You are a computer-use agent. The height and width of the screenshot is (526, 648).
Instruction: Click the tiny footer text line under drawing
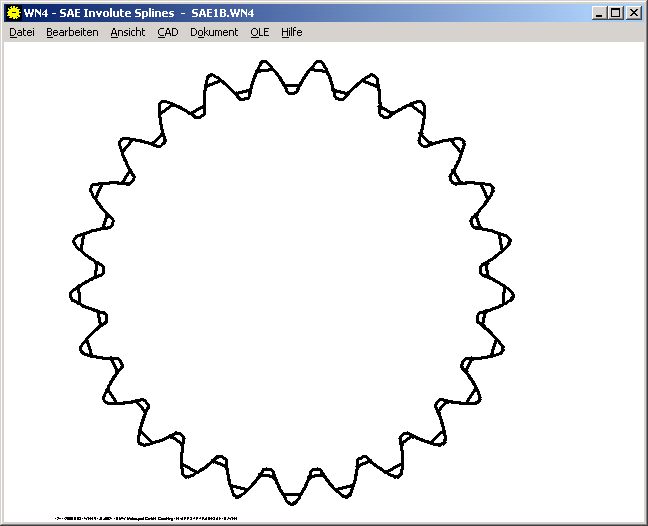[146, 518]
